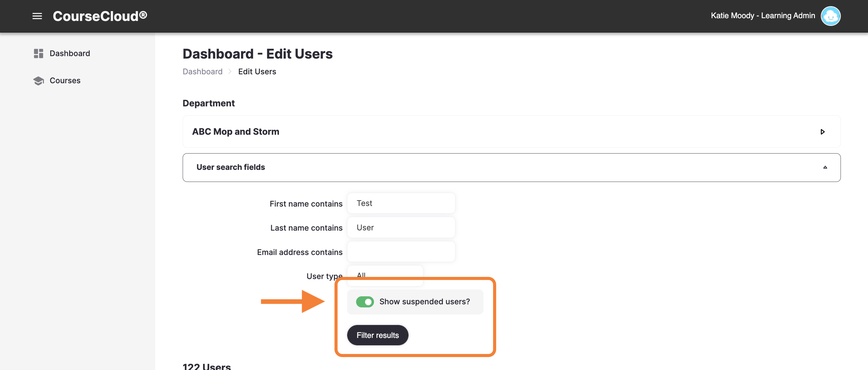This screenshot has height=370, width=868.
Task: Click the Courses graduation cap icon
Action: tap(38, 80)
